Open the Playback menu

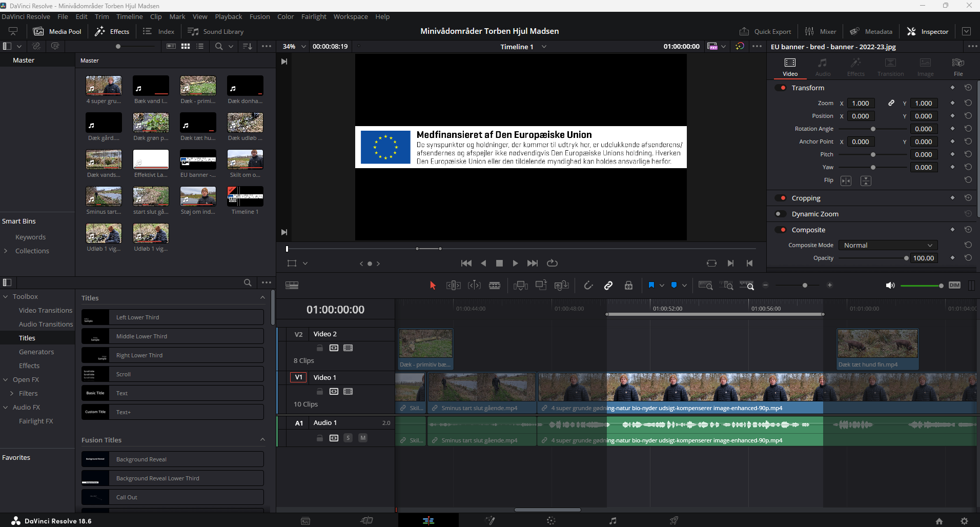[228, 17]
